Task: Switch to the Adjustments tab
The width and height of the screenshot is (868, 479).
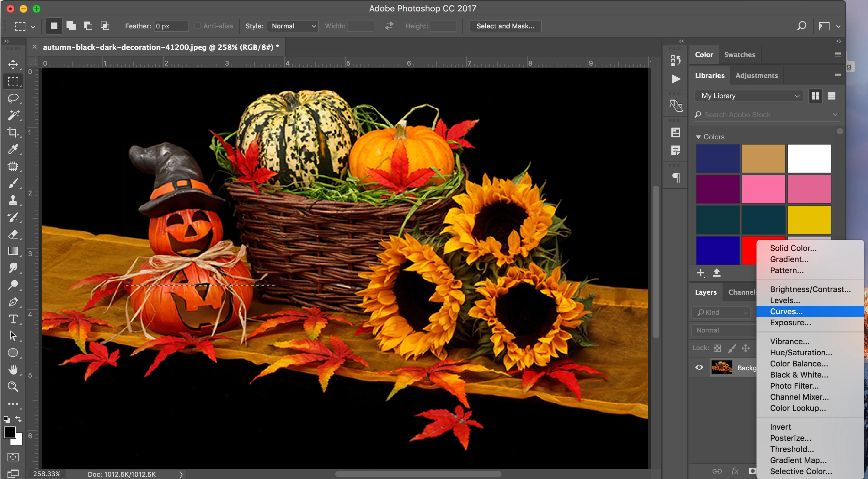Action: click(x=756, y=75)
